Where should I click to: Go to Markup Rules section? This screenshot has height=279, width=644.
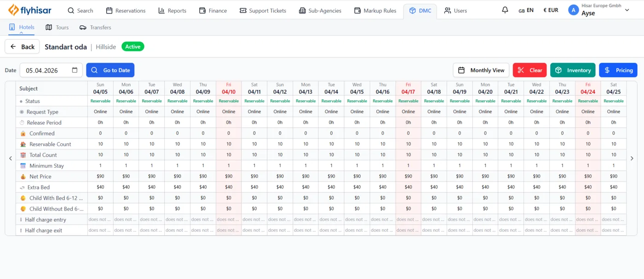[x=375, y=11]
